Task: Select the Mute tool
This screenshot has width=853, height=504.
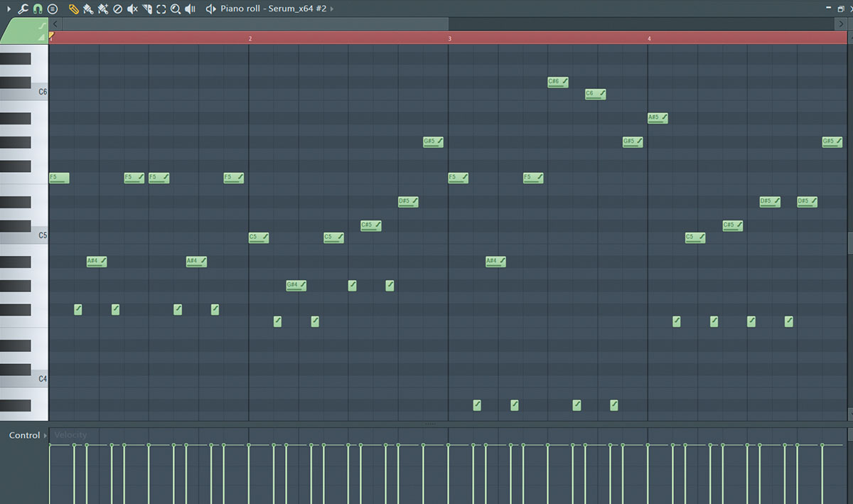Action: [132, 9]
